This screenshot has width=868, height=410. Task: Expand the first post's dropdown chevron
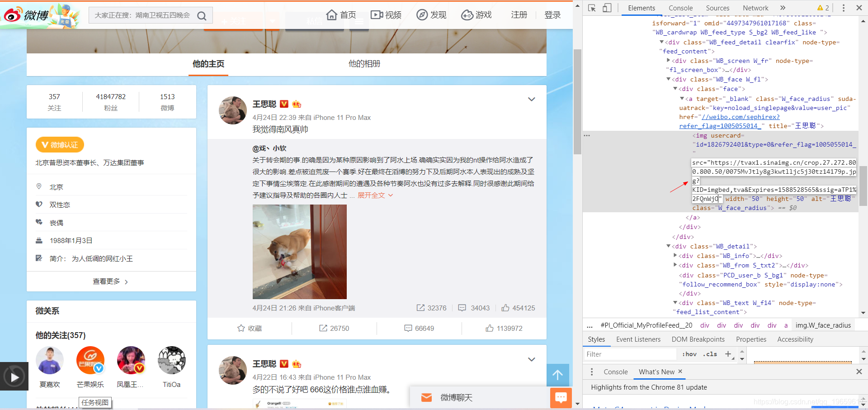pos(532,99)
